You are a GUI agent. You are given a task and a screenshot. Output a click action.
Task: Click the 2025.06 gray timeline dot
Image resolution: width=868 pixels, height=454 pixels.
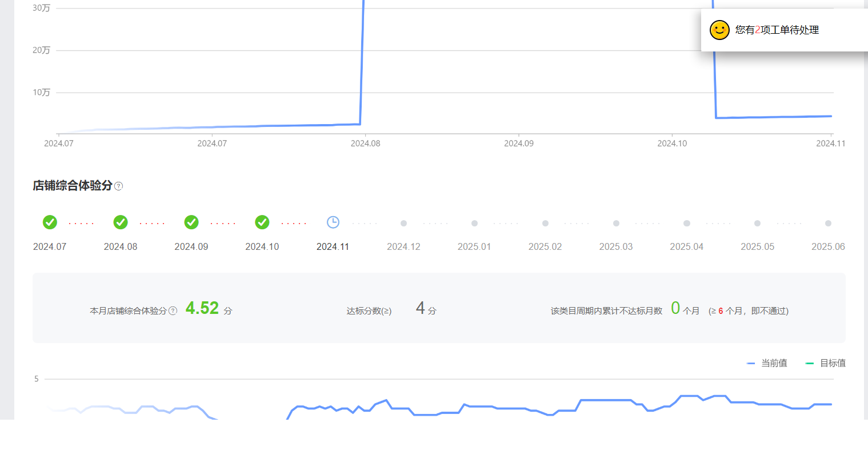(828, 224)
